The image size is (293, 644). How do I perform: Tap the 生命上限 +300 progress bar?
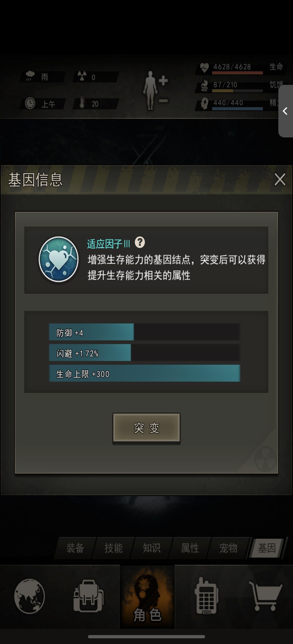pyautogui.click(x=145, y=373)
